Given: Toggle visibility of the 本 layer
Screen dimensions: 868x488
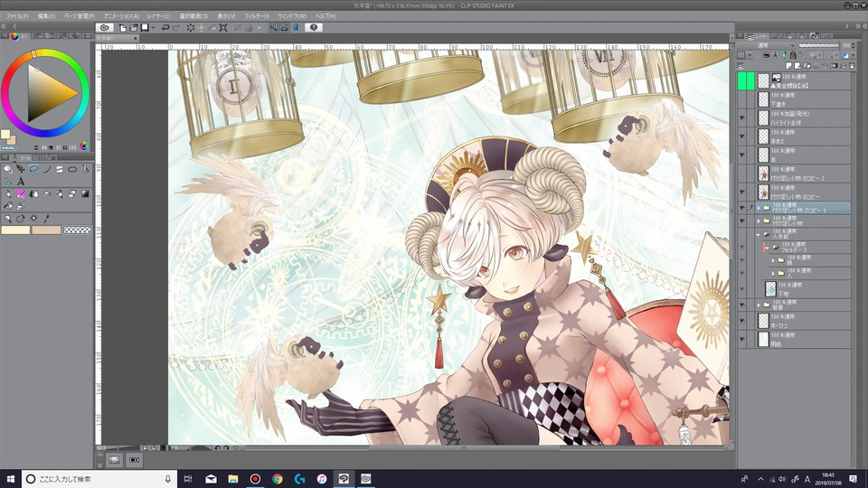Looking at the screenshot, I should coord(741,155).
